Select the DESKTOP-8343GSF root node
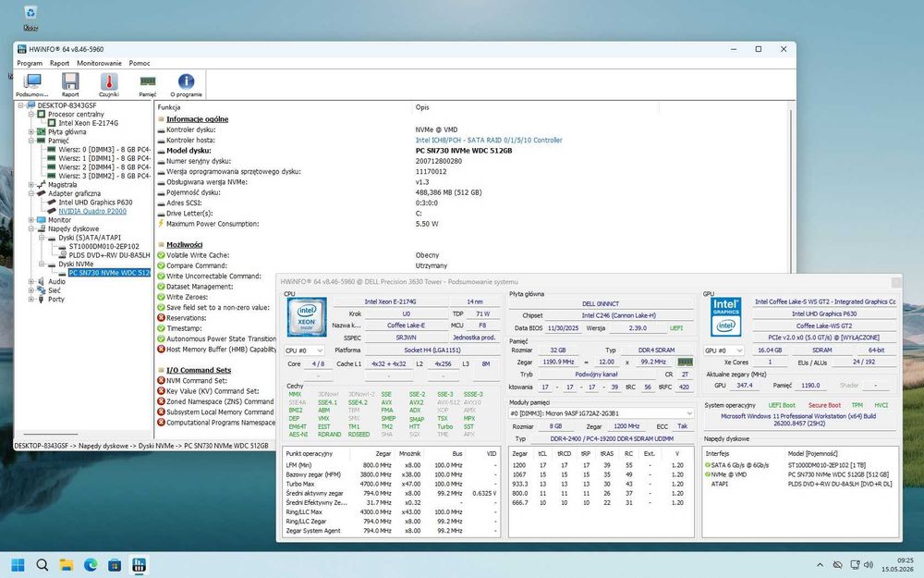The height and width of the screenshot is (578, 924). 67,105
